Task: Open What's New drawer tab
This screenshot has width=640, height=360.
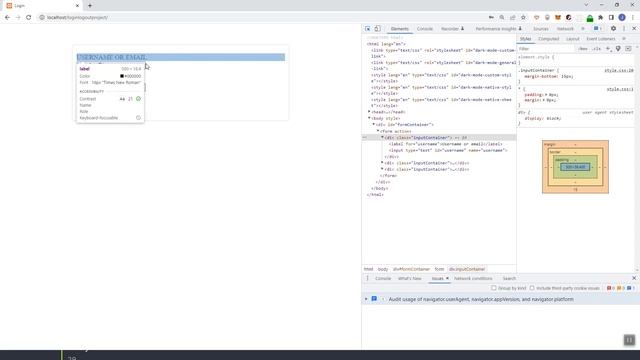Action: [x=409, y=278]
